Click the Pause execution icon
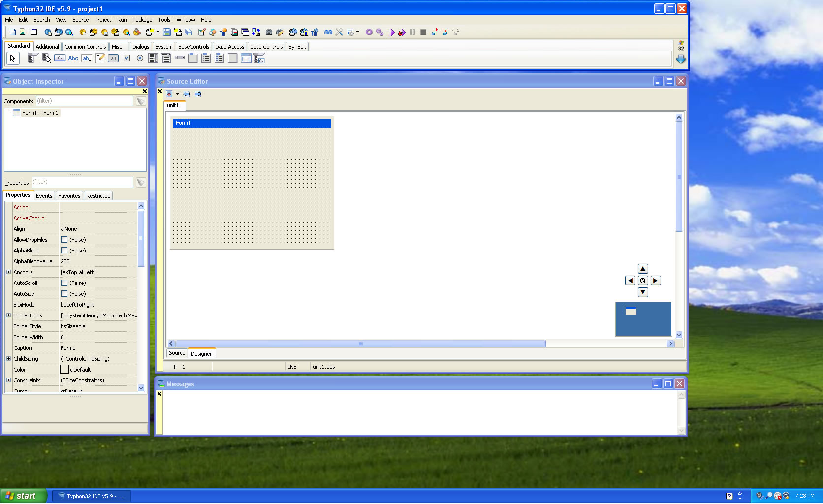The image size is (823, 504). 412,32
